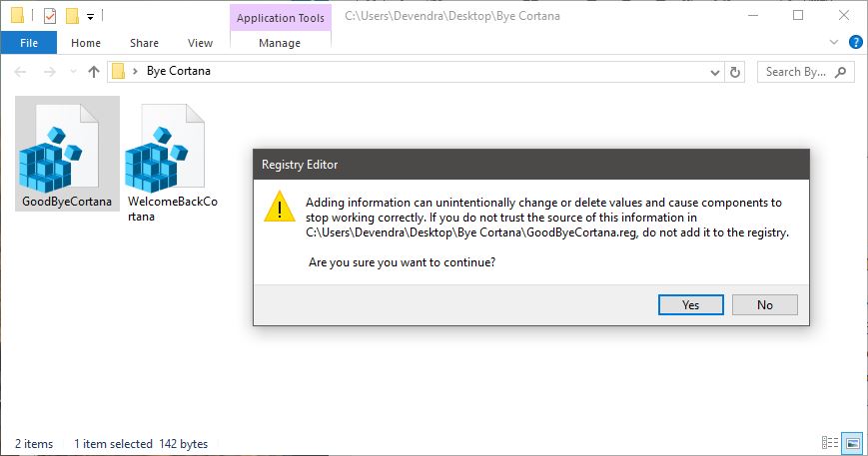Click Bye Cortana breadcrumb in address bar
This screenshot has width=868, height=456.
178,71
